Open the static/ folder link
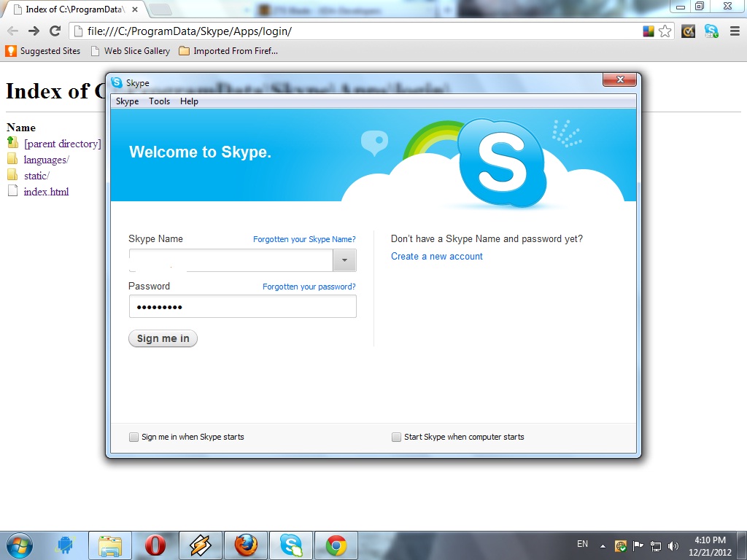This screenshot has width=747, height=560. click(x=36, y=176)
